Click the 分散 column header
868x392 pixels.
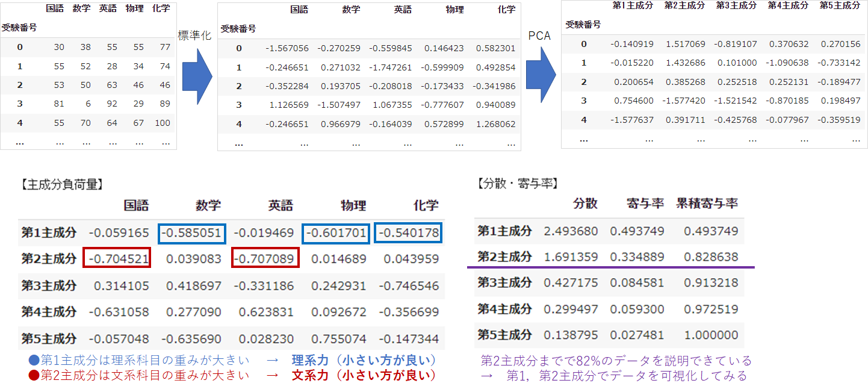pos(585,204)
